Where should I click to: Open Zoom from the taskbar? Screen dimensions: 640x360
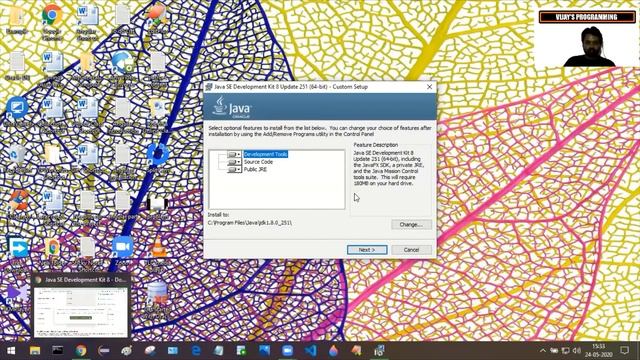tap(287, 351)
